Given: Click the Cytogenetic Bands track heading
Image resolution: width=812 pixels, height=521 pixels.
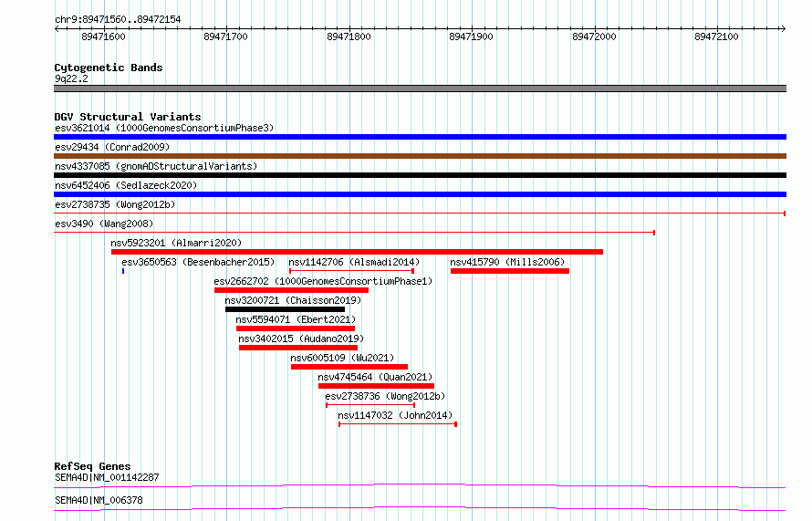Looking at the screenshot, I should point(109,68).
